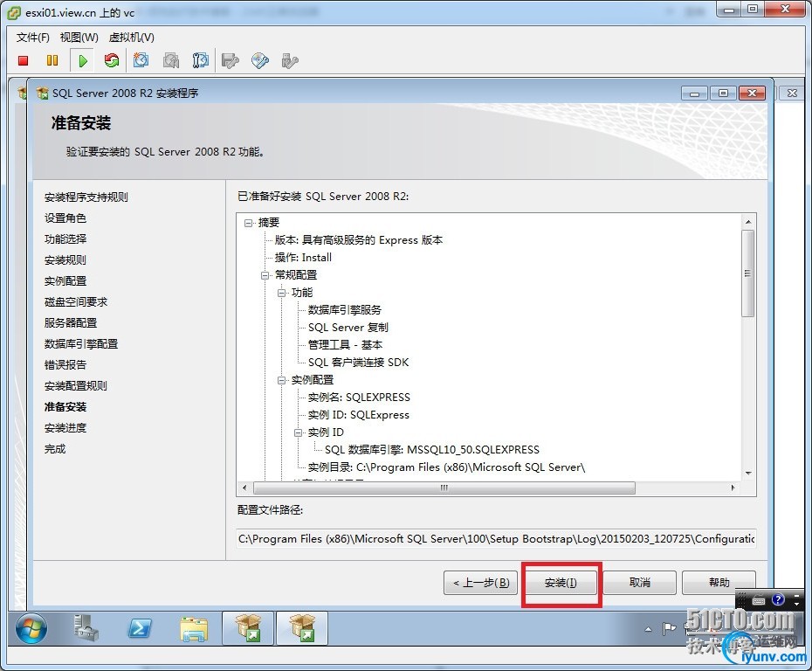Click the red Stop (power off) toolbar icon
The image size is (812, 671).
tap(23, 60)
